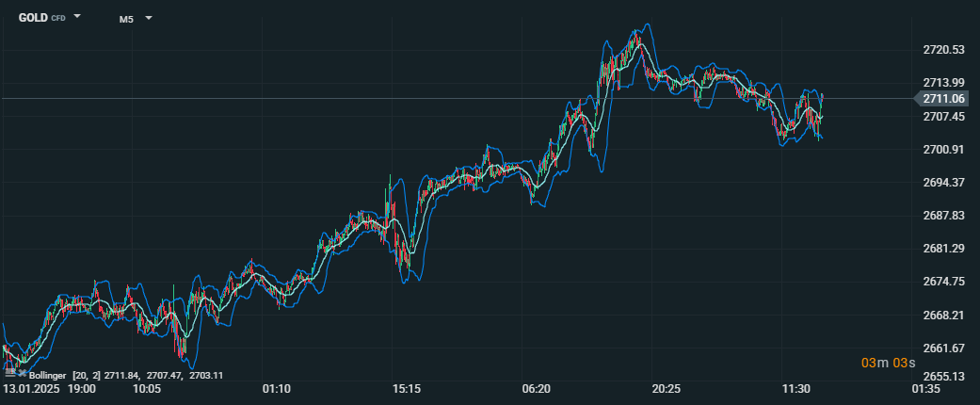Click the 2700.91 level on price scale
Screen dimensions: 980x405
point(944,150)
